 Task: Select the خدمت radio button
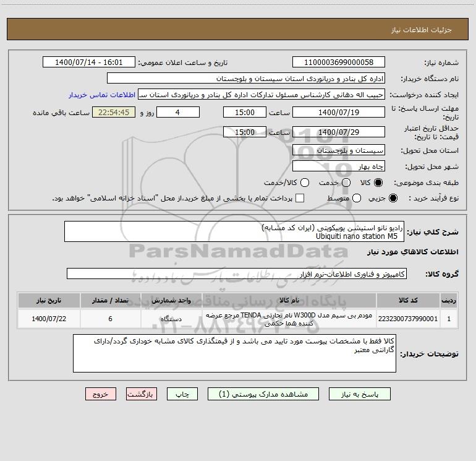(346, 183)
